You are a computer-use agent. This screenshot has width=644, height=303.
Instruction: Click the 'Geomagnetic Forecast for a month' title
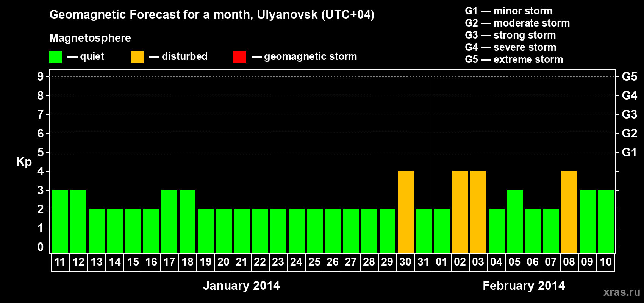pyautogui.click(x=212, y=15)
